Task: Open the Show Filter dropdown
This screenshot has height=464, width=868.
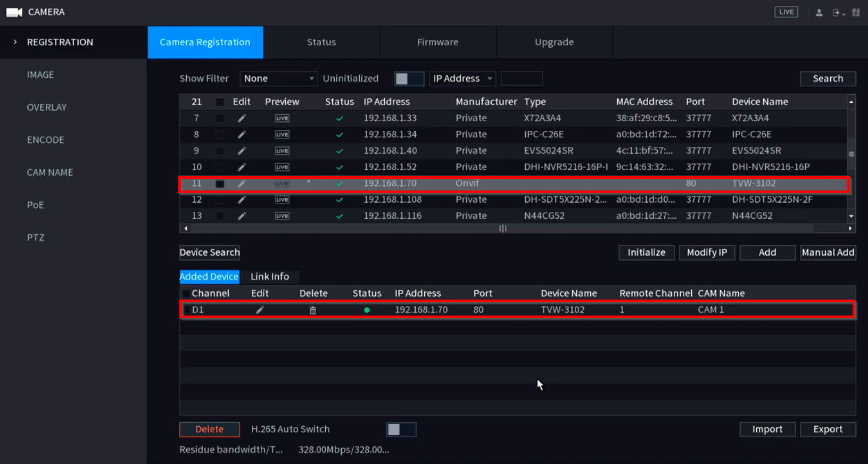Action: [x=278, y=79]
